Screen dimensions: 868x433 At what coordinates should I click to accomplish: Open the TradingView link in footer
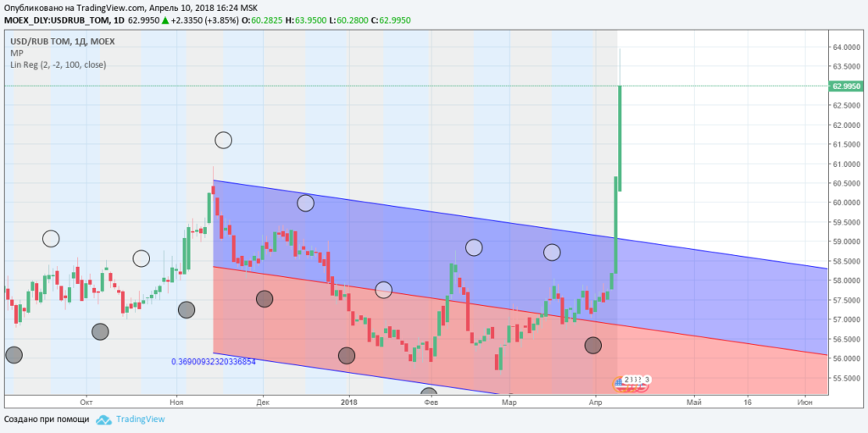pyautogui.click(x=141, y=419)
